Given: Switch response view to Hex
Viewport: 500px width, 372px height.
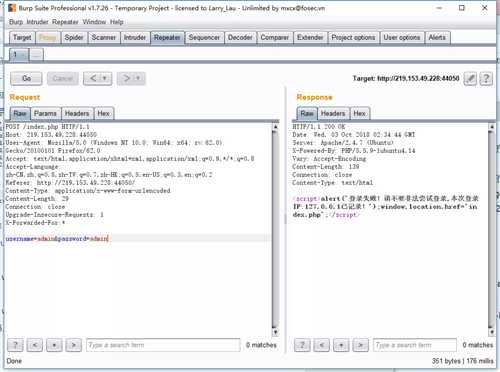Looking at the screenshot, I should pos(359,114).
